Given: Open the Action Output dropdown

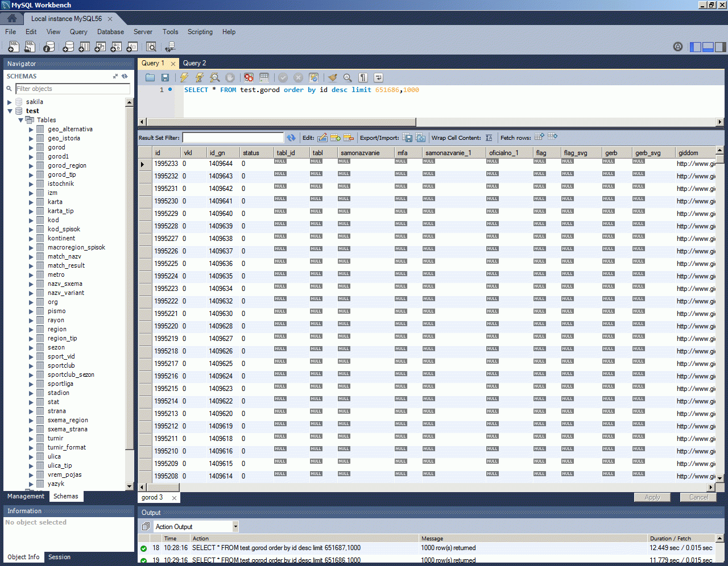Looking at the screenshot, I should pyautogui.click(x=235, y=527).
